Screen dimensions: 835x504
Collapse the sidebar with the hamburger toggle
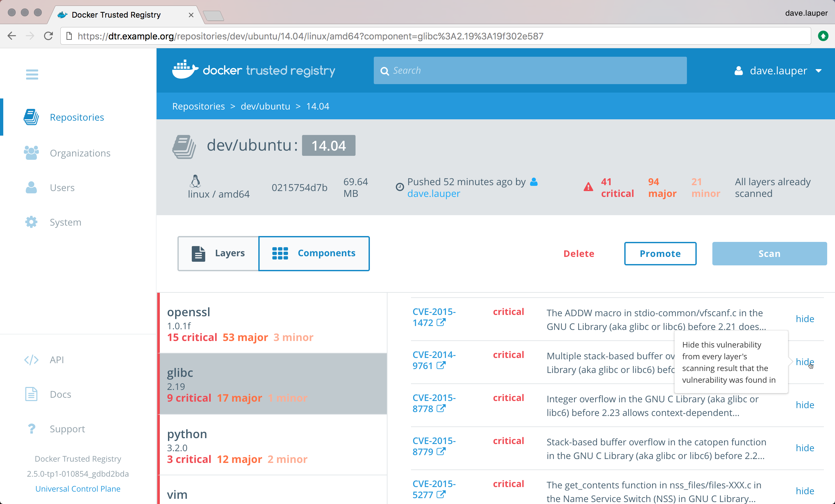pyautogui.click(x=32, y=74)
